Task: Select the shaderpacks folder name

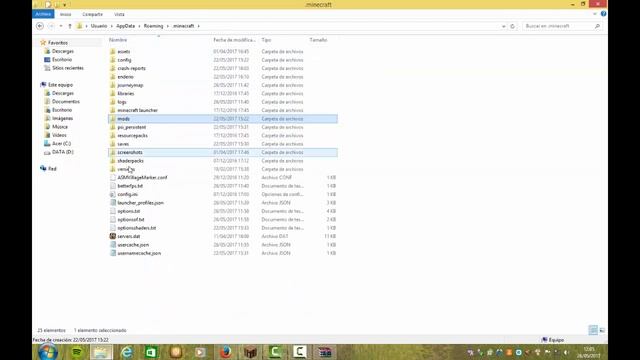Action: point(130,161)
